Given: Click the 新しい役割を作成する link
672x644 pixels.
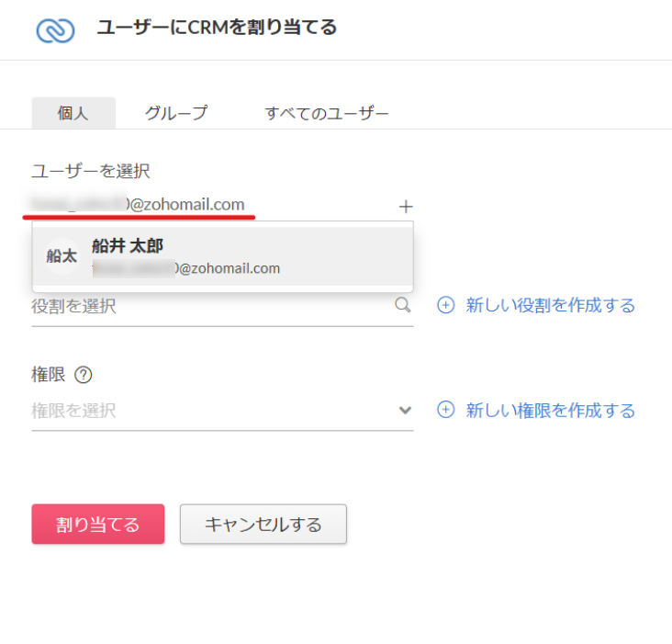Looking at the screenshot, I should click(550, 306).
